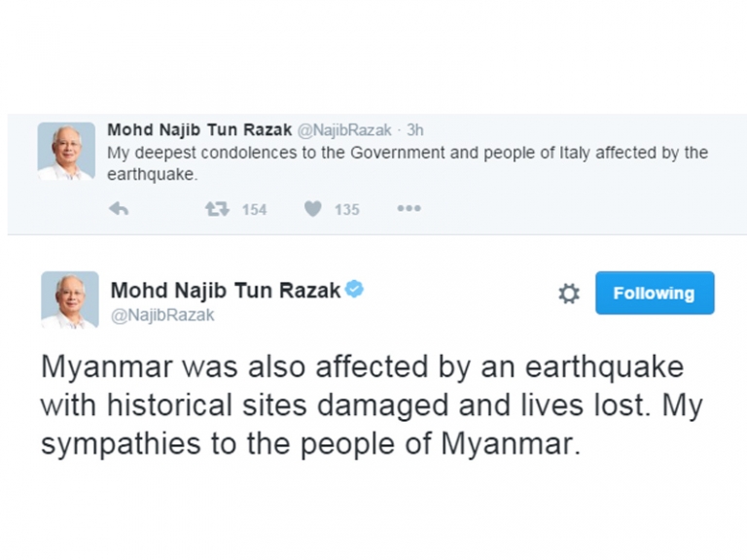The image size is (747, 560).
Task: Click the reply arrow icon under the Italy tweet
Action: (x=118, y=209)
